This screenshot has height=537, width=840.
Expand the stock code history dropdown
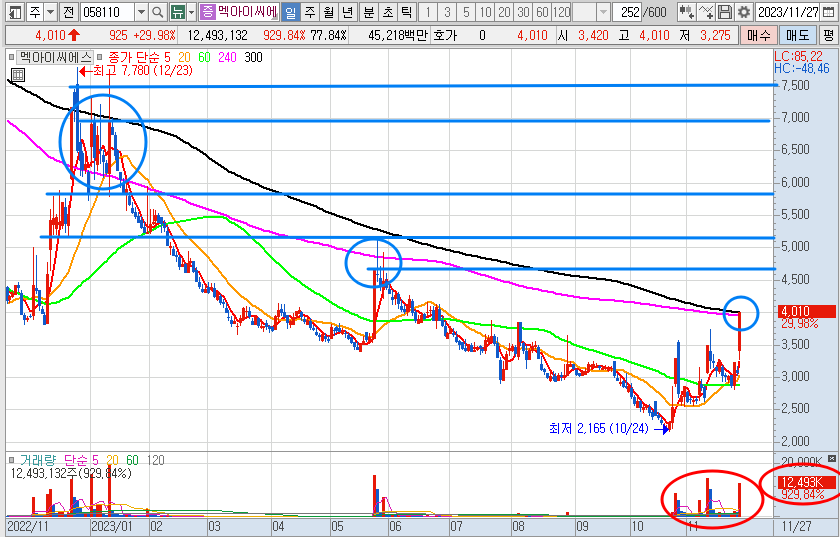tap(141, 11)
